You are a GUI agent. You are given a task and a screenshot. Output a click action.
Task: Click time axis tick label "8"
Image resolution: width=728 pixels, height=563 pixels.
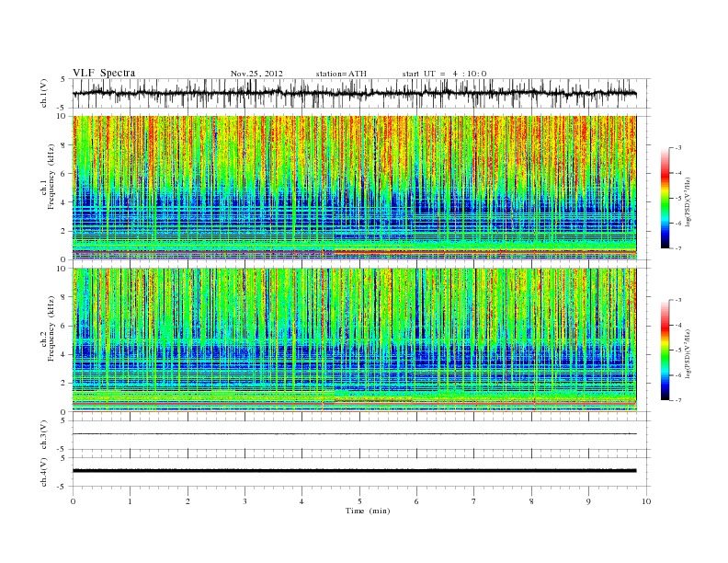click(x=531, y=501)
